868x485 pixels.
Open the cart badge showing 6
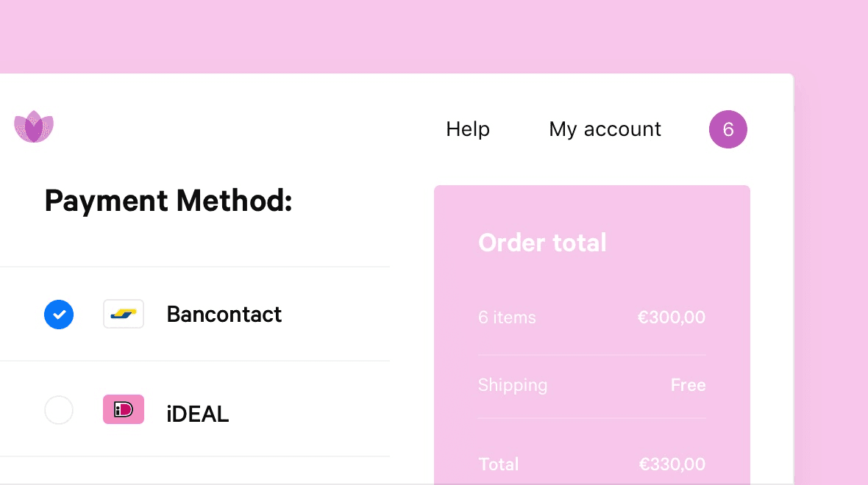pos(728,129)
